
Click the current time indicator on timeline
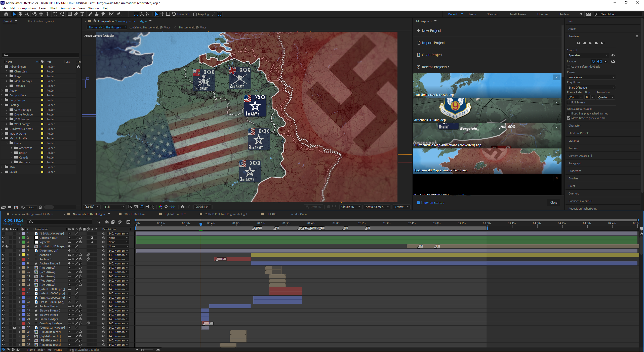coord(201,224)
